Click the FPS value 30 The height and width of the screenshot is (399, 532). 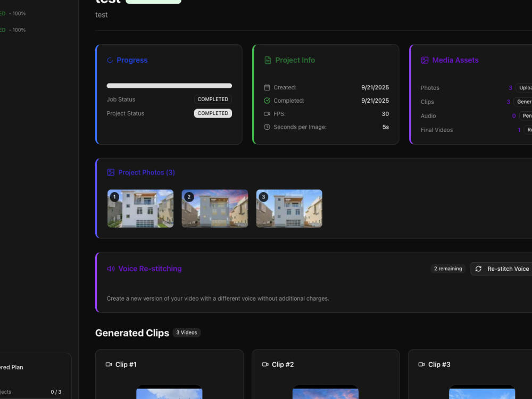(x=385, y=114)
